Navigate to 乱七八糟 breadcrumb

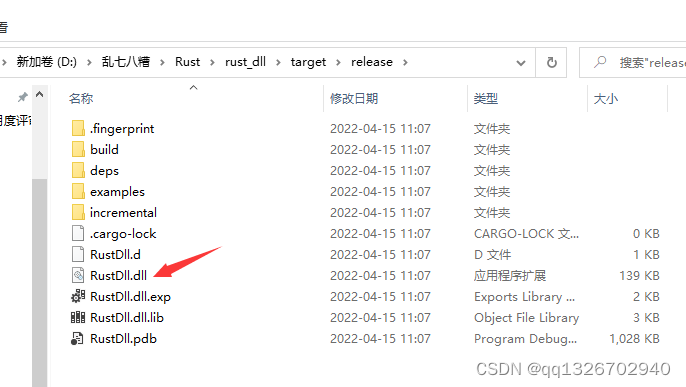click(x=126, y=62)
